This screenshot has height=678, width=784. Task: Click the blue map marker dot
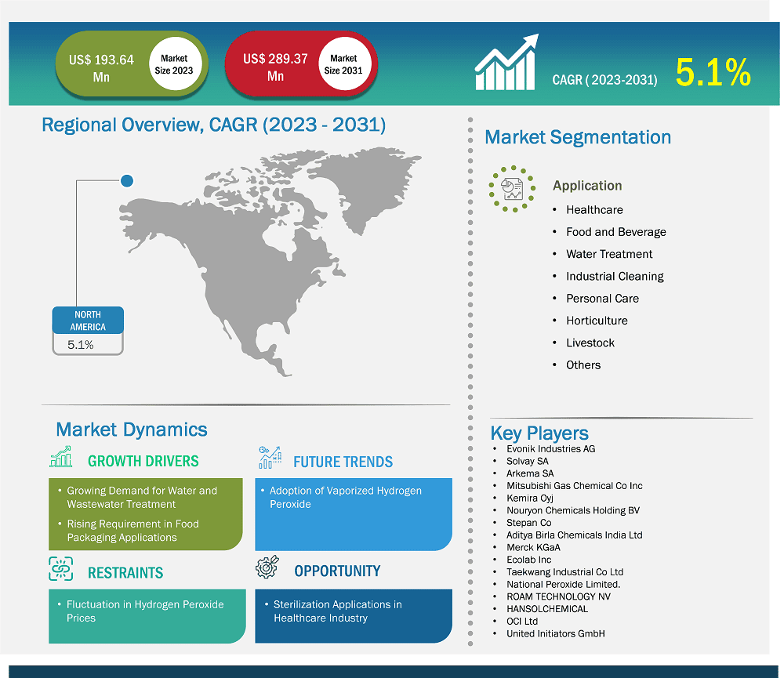[x=127, y=181]
